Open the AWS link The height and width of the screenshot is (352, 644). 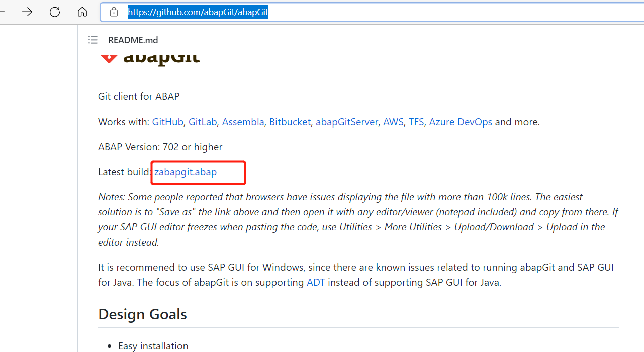(x=393, y=122)
